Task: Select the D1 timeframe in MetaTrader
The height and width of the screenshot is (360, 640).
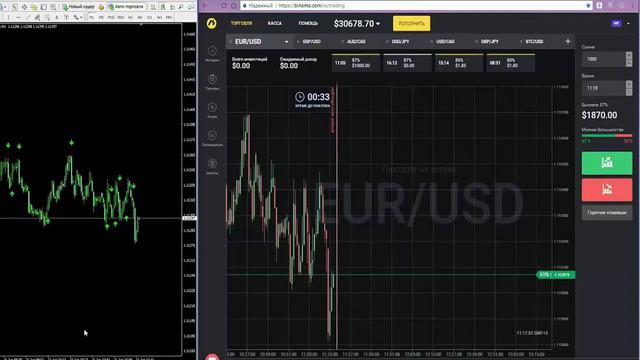Action: pyautogui.click(x=149, y=17)
